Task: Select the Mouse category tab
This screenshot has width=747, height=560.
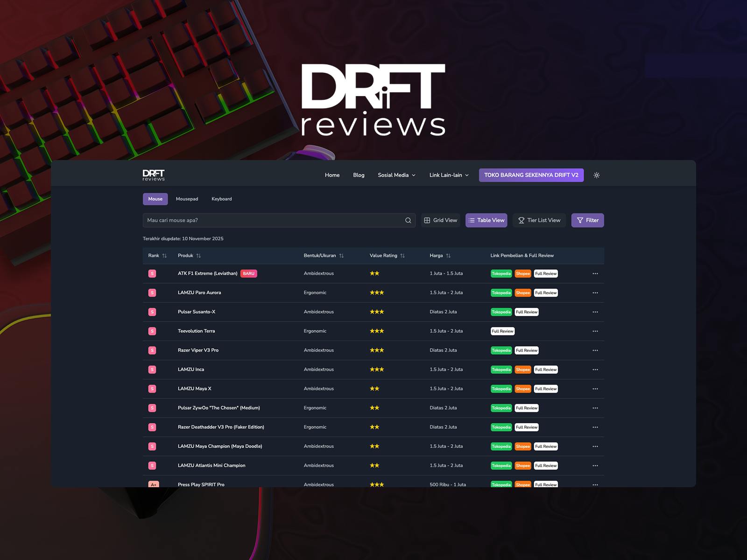Action: (x=155, y=199)
